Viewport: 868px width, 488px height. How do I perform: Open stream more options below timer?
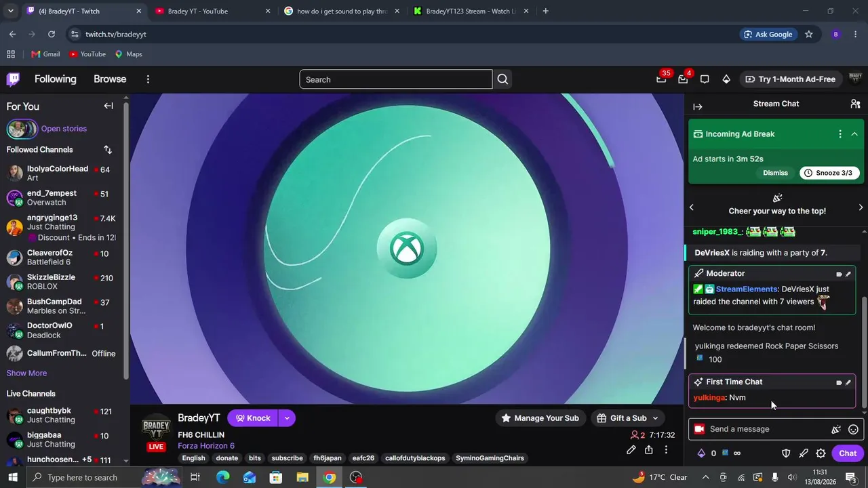click(x=666, y=449)
